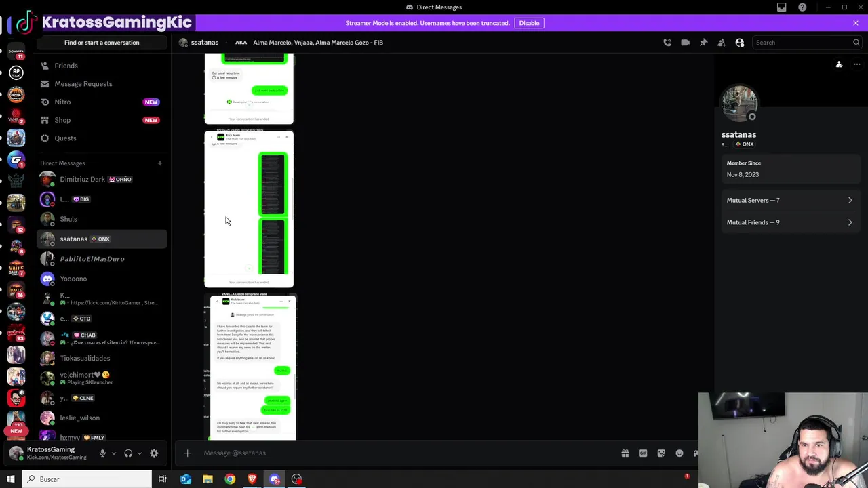Open the gift icon in message bar

[625, 453]
